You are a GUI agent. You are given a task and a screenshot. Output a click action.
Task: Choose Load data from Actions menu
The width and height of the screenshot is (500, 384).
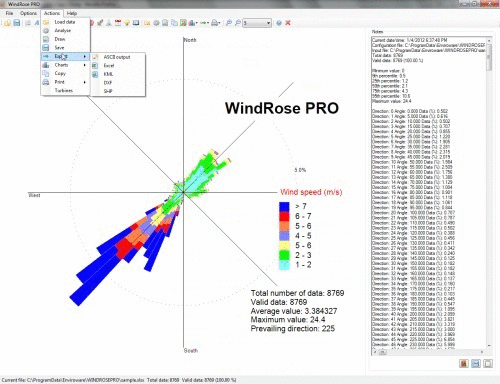65,22
